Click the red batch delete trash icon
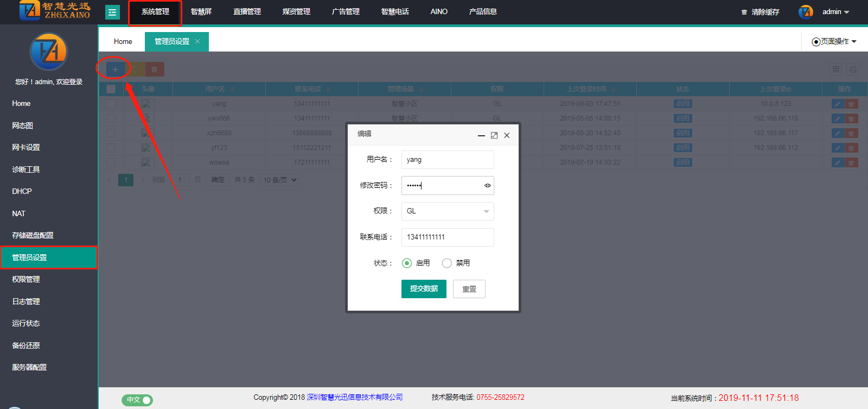Image resolution: width=868 pixels, height=409 pixels. tap(155, 70)
